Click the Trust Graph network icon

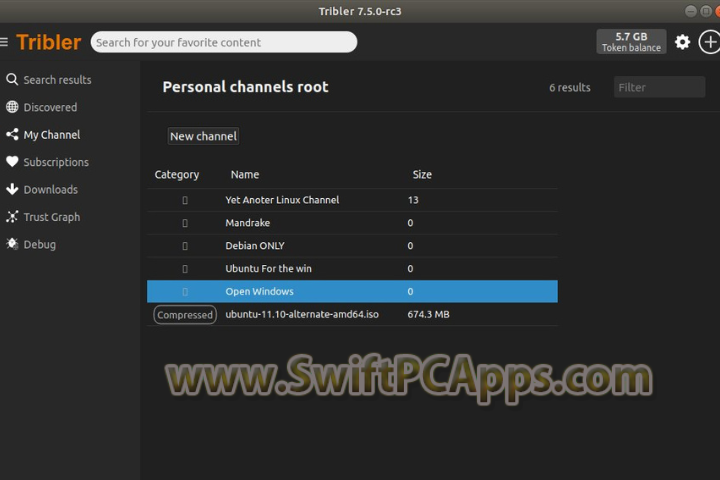click(12, 217)
